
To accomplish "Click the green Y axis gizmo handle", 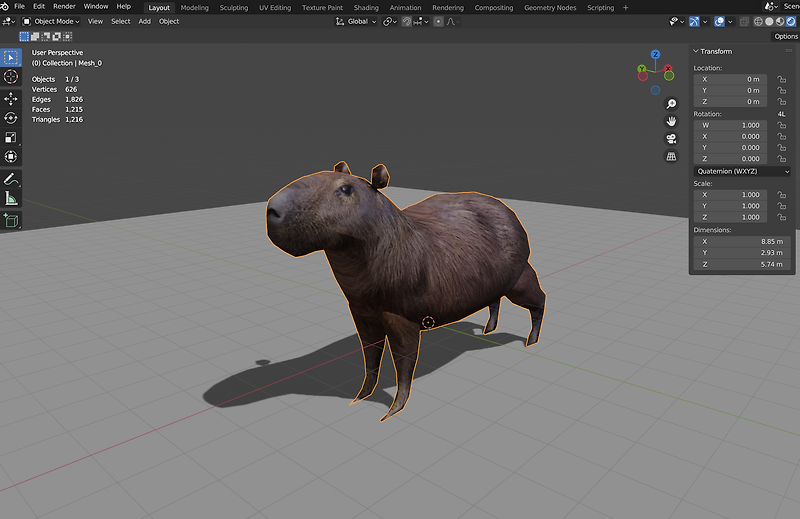I will (642, 68).
